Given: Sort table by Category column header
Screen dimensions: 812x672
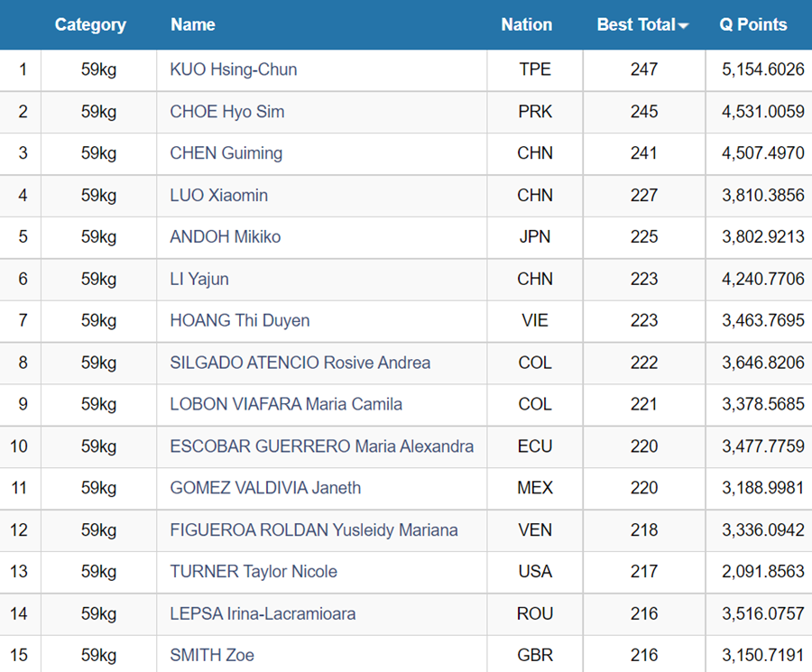Looking at the screenshot, I should tap(90, 25).
